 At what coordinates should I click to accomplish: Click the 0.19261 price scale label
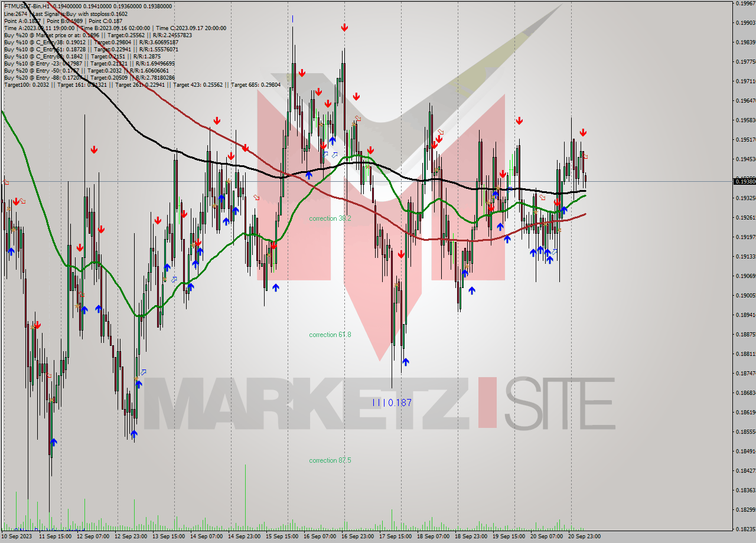745,217
